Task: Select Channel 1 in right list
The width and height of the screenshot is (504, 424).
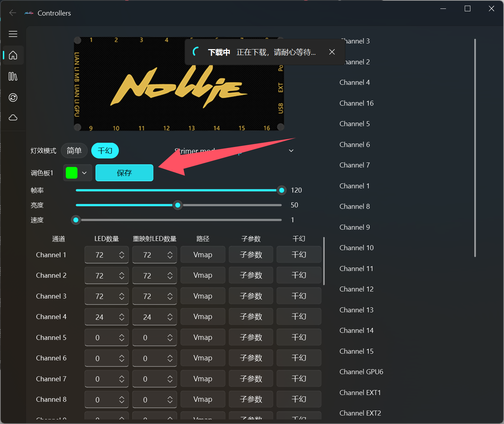Action: coord(355,186)
